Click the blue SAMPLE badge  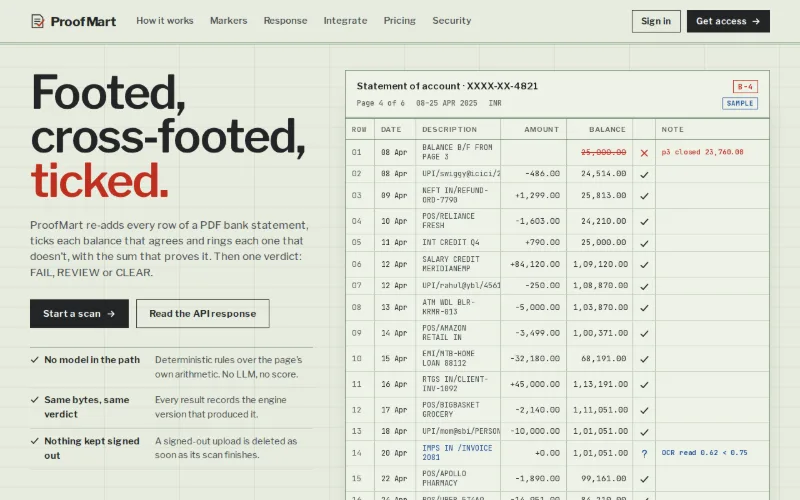pos(740,104)
